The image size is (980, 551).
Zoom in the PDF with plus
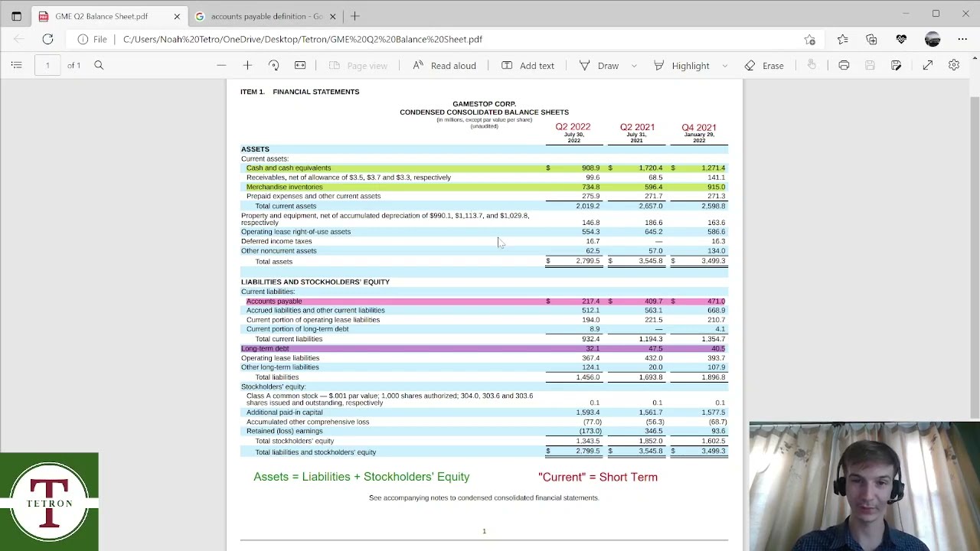coord(247,65)
